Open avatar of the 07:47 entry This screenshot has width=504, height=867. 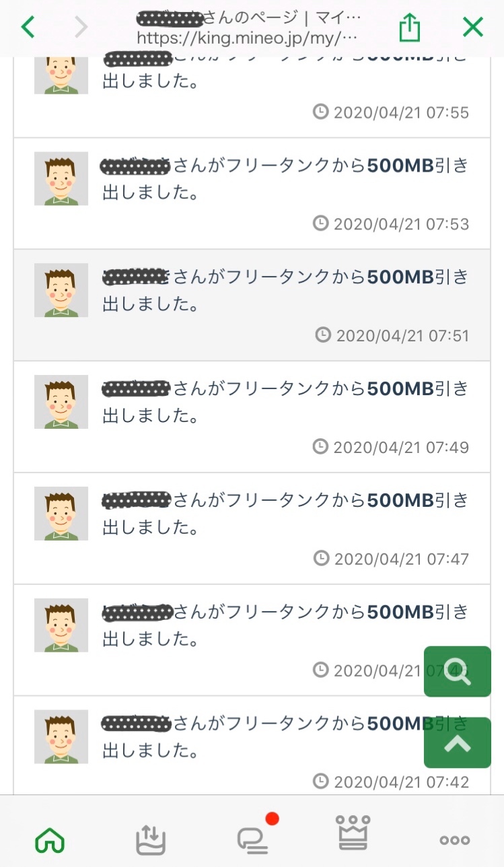pyautogui.click(x=61, y=514)
